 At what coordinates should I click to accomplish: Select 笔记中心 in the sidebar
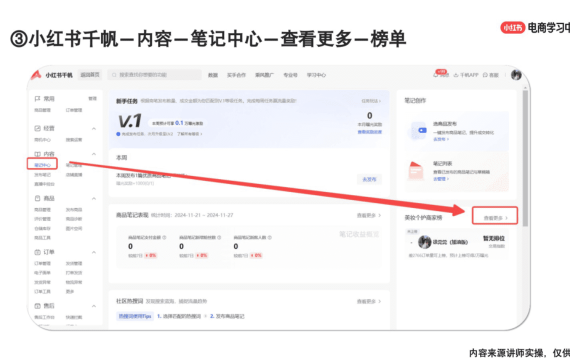coord(42,165)
